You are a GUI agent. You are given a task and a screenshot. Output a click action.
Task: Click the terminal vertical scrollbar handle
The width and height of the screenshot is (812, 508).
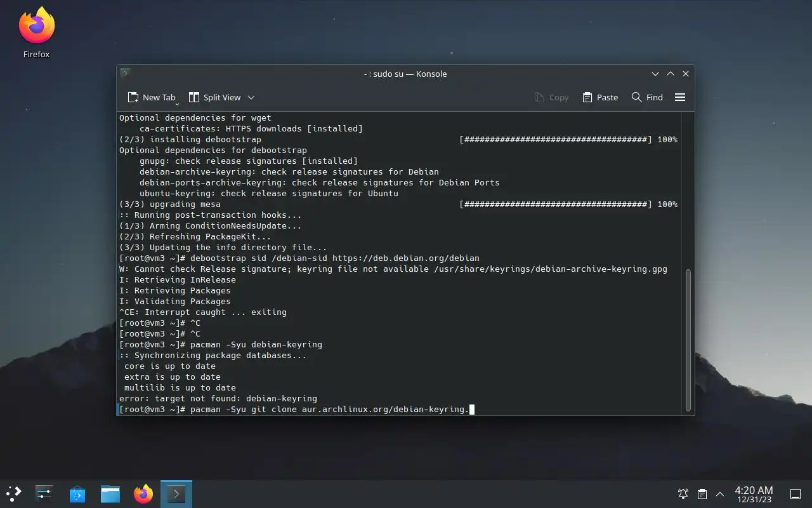pyautogui.click(x=688, y=339)
